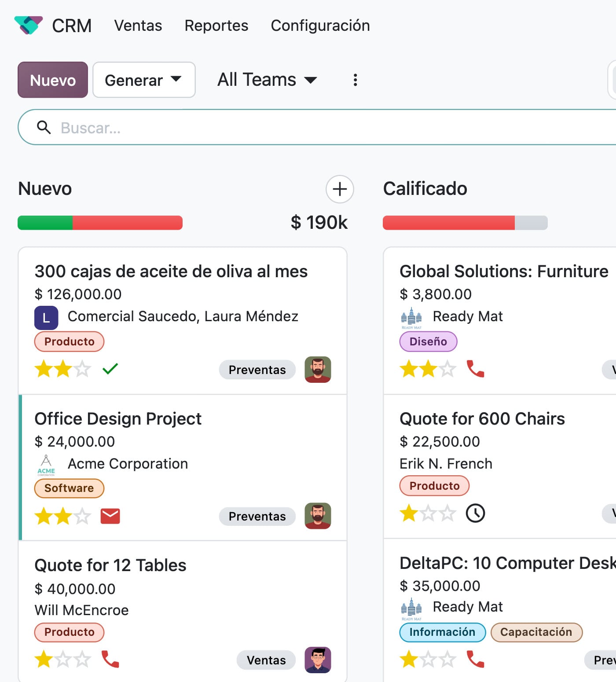
Task: Open the 300 cajas de aceite card title
Action: (x=171, y=271)
